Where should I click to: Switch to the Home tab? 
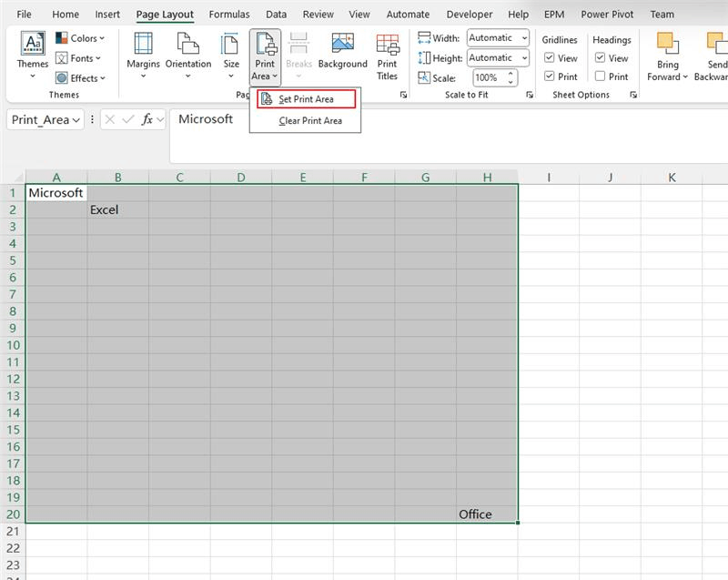66,15
